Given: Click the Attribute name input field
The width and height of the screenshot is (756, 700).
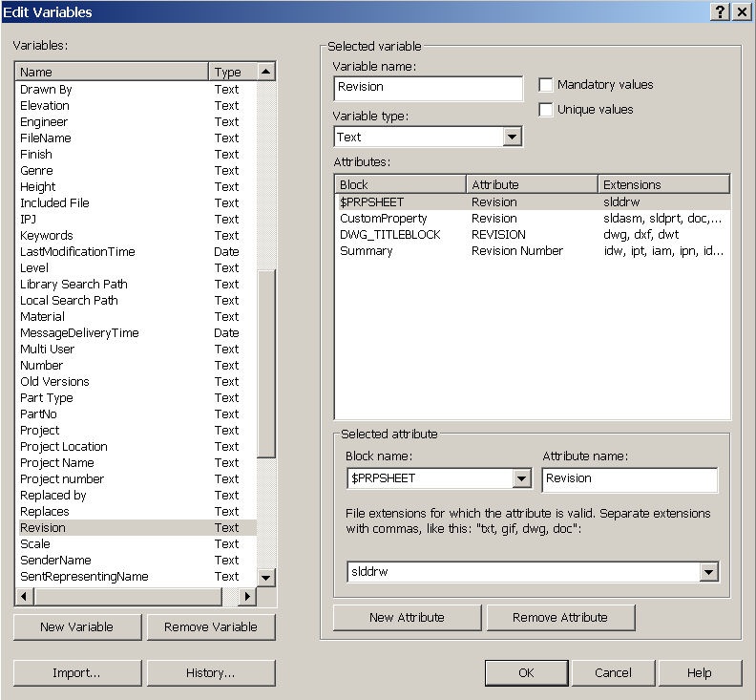Looking at the screenshot, I should 630,479.
